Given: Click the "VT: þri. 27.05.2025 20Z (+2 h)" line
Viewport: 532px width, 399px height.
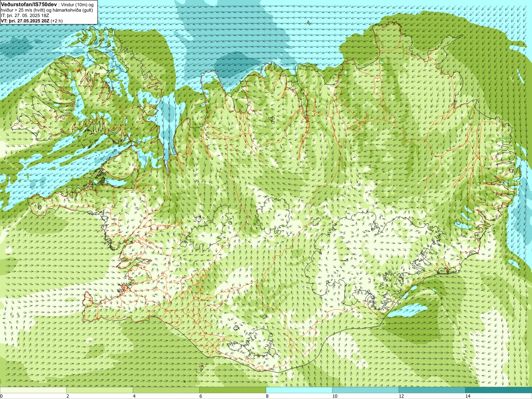Looking at the screenshot, I should [32, 21].
